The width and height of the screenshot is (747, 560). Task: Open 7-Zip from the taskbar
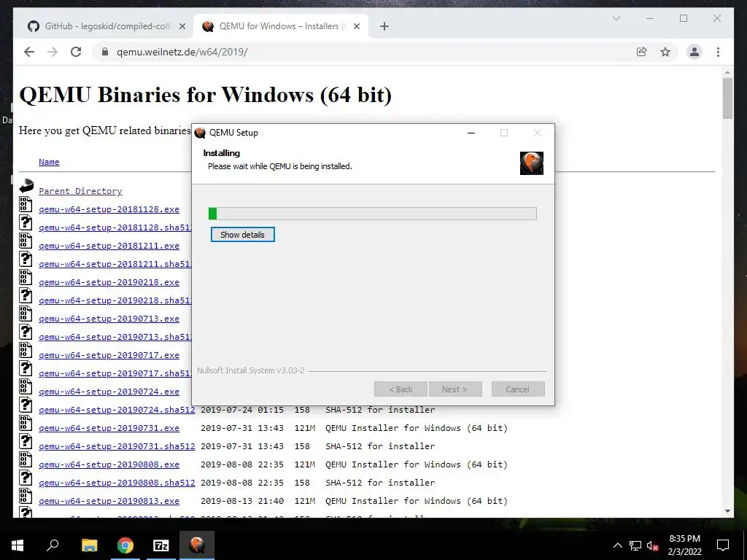pyautogui.click(x=161, y=545)
